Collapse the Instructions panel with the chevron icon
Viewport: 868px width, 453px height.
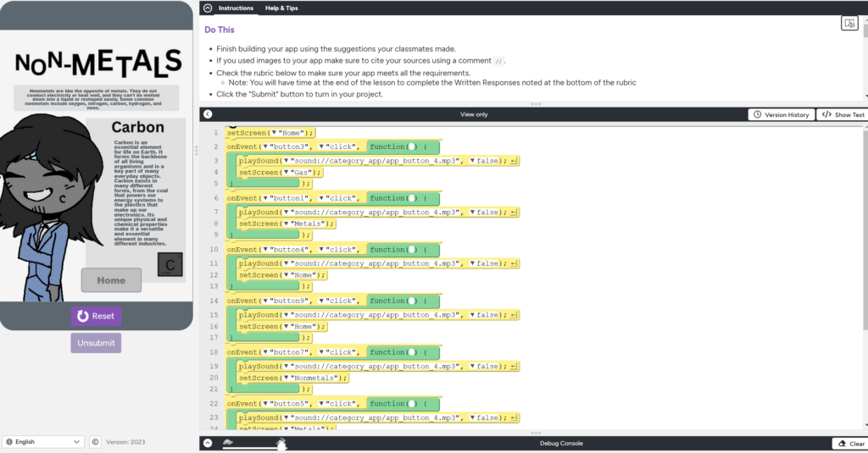[x=208, y=8]
